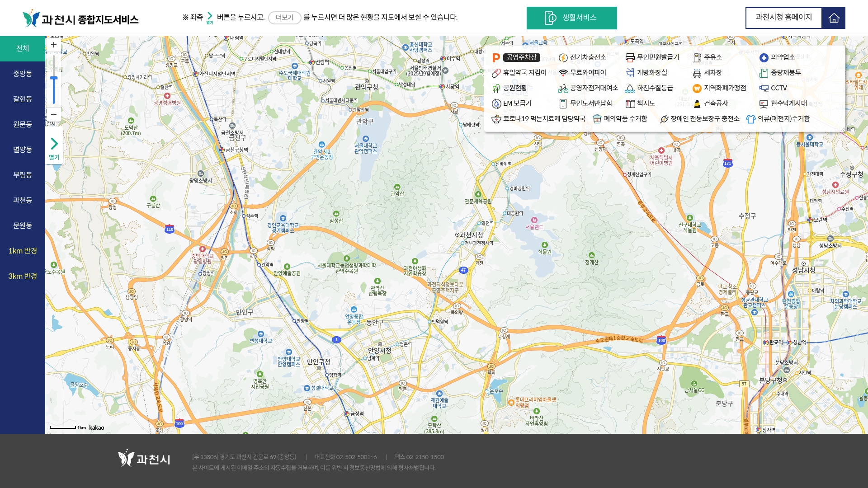
Task: Click the 서울랜드 map marker
Action: click(x=534, y=224)
